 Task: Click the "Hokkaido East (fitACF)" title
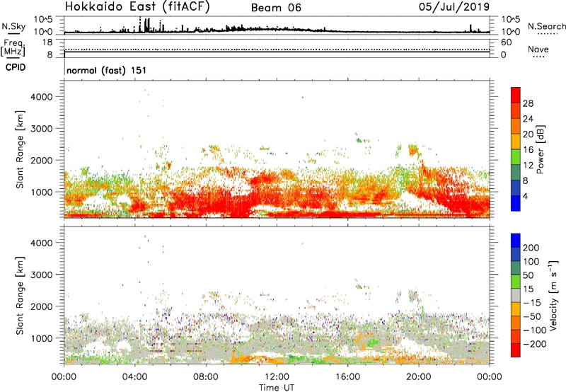click(137, 7)
